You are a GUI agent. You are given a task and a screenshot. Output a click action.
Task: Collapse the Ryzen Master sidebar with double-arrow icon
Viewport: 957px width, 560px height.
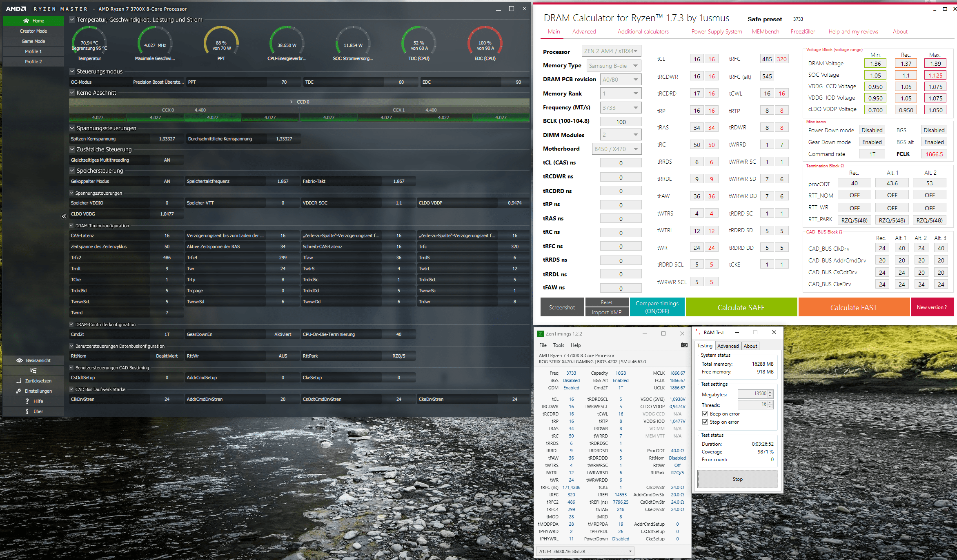pyautogui.click(x=64, y=216)
